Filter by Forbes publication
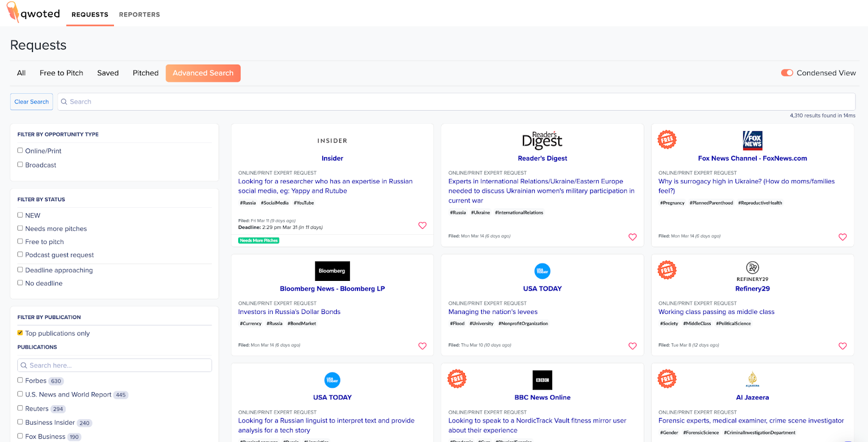868x442 pixels. pos(20,380)
